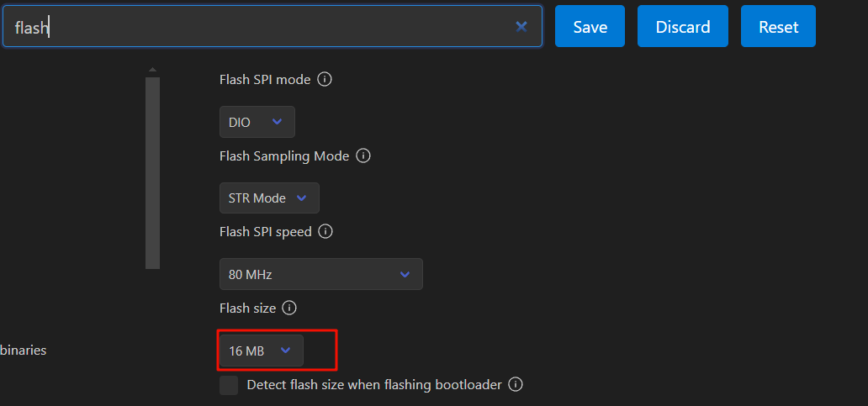This screenshot has height=406, width=868.
Task: Select the binaries sidebar item
Action: point(23,351)
